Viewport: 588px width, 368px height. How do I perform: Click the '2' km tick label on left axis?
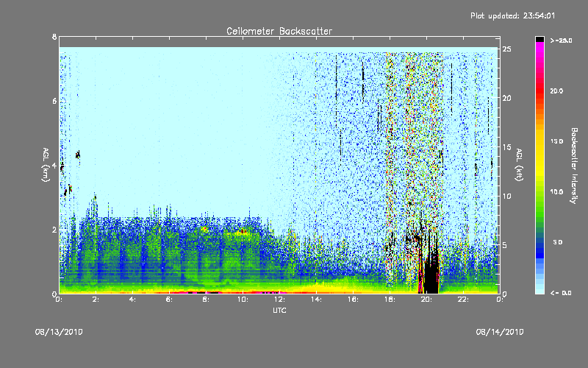pyautogui.click(x=54, y=230)
